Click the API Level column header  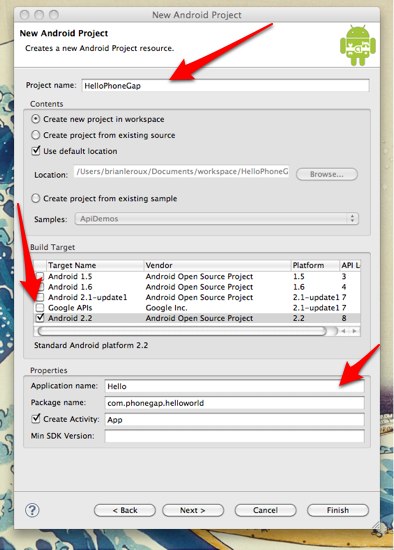350,265
